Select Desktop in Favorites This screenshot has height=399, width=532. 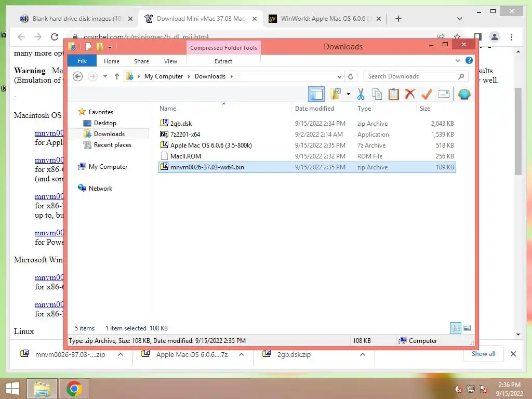[x=105, y=123]
